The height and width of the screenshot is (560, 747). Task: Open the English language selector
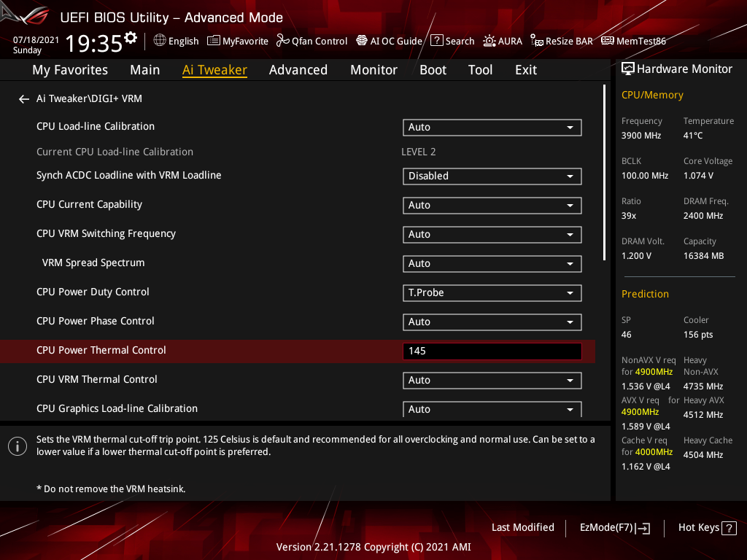(x=176, y=41)
